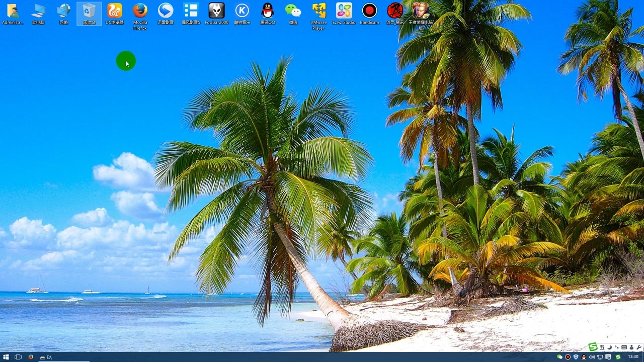Open the wrench settings on IME bar
The height and width of the screenshot is (362, 644).
pos(639,347)
